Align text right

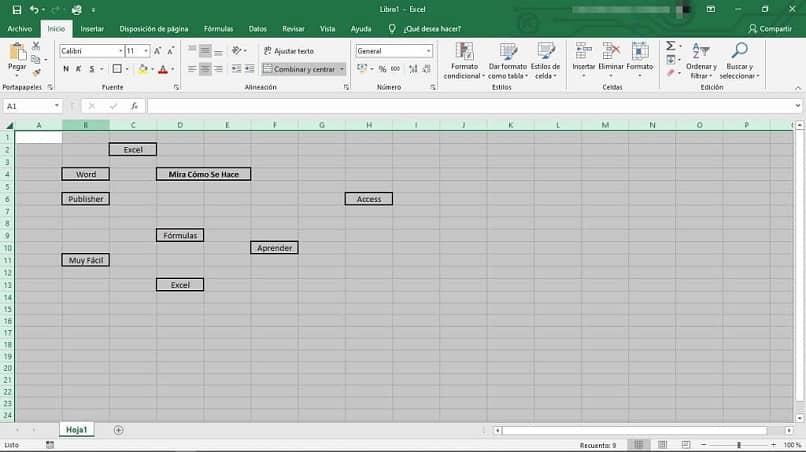pos(218,69)
